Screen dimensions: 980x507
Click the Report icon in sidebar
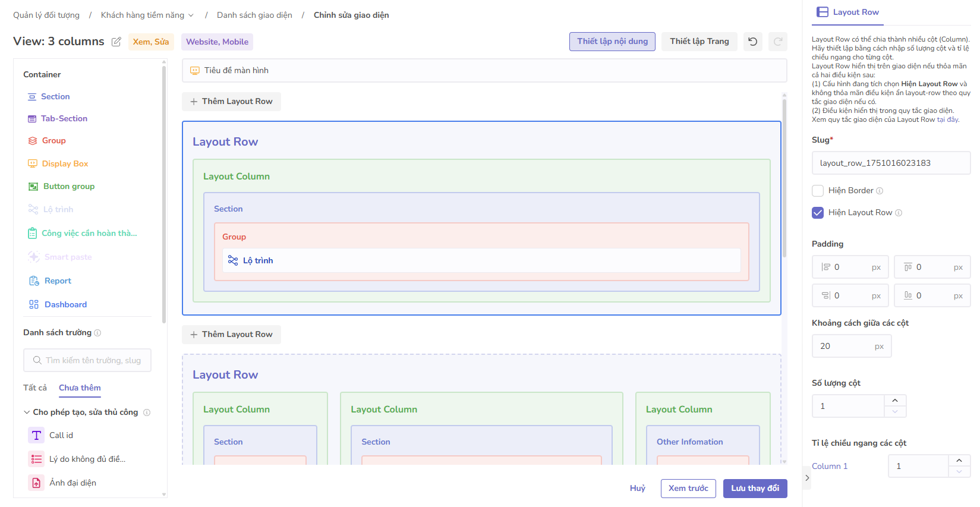click(34, 281)
